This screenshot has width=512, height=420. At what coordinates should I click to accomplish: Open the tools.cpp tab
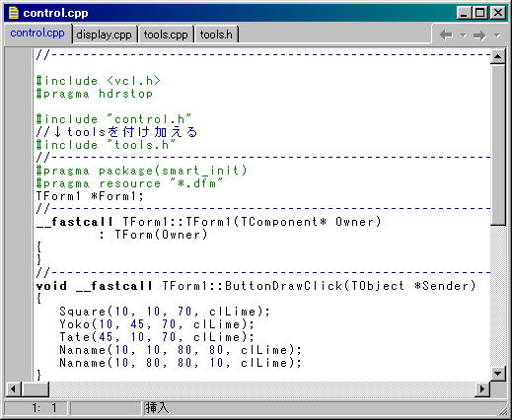pos(166,35)
